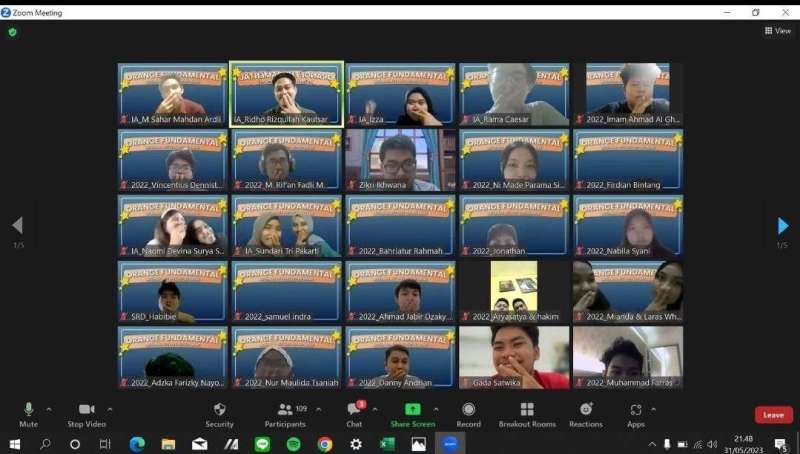Image resolution: width=800 pixels, height=454 pixels.
Task: Open LINE app from taskbar
Action: [x=262, y=444]
